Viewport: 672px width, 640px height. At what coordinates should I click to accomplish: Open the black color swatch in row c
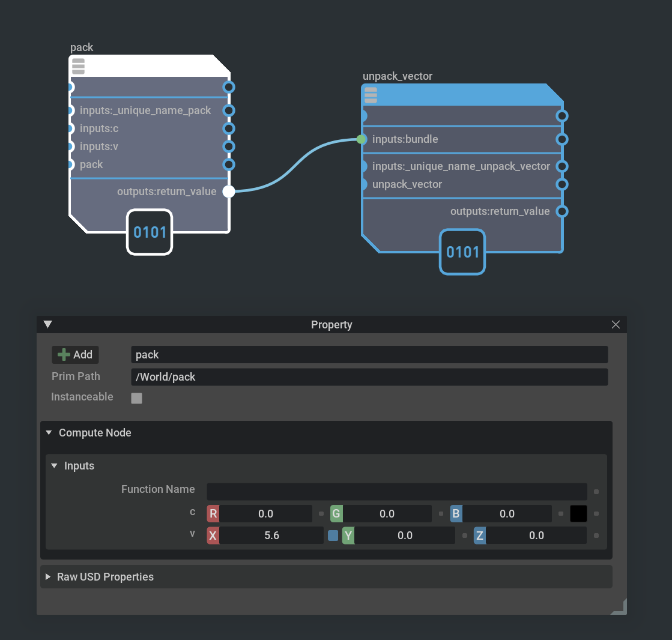coord(578,513)
